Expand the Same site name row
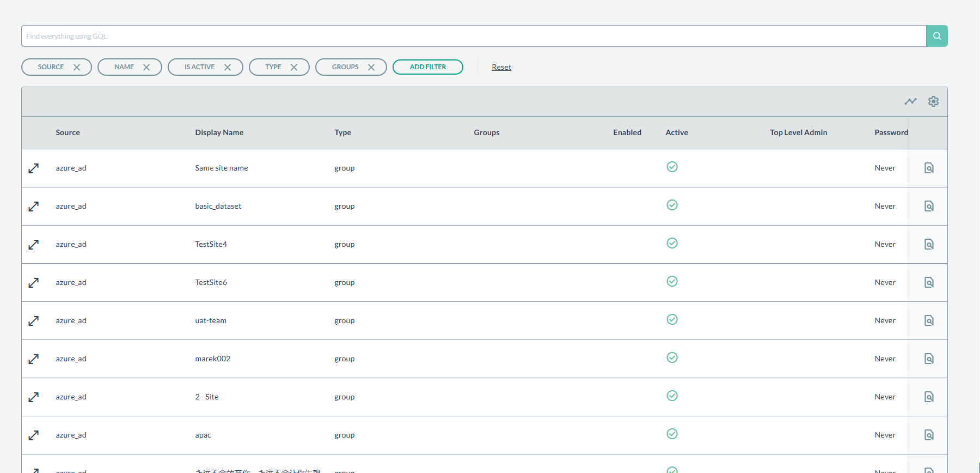Image resolution: width=980 pixels, height=473 pixels. coord(34,168)
